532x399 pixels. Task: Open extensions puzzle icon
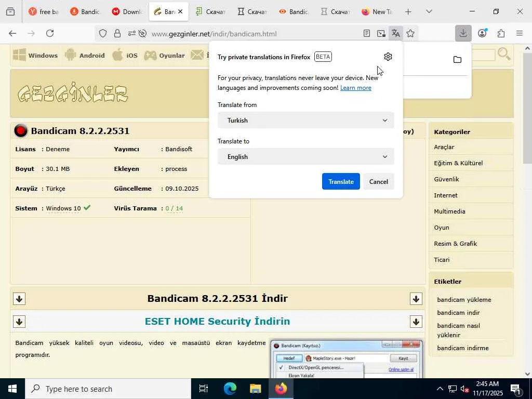(501, 33)
